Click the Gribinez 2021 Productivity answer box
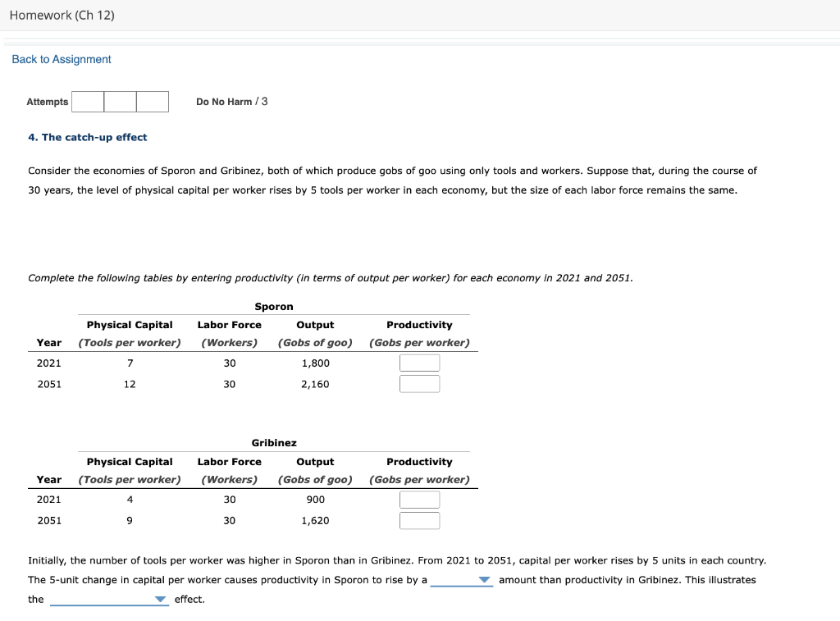Image resolution: width=840 pixels, height=621 pixels. tap(419, 499)
